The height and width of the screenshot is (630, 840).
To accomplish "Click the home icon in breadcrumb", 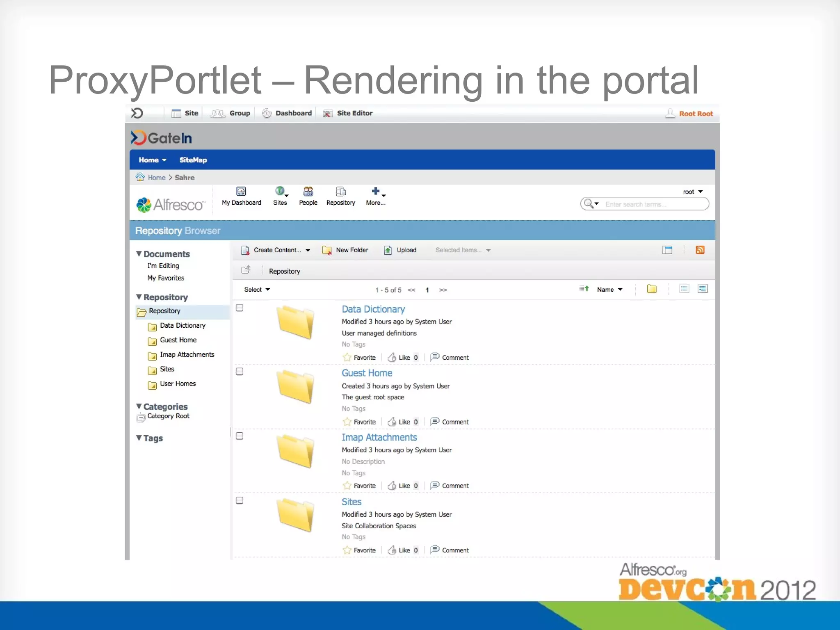I will 140,177.
